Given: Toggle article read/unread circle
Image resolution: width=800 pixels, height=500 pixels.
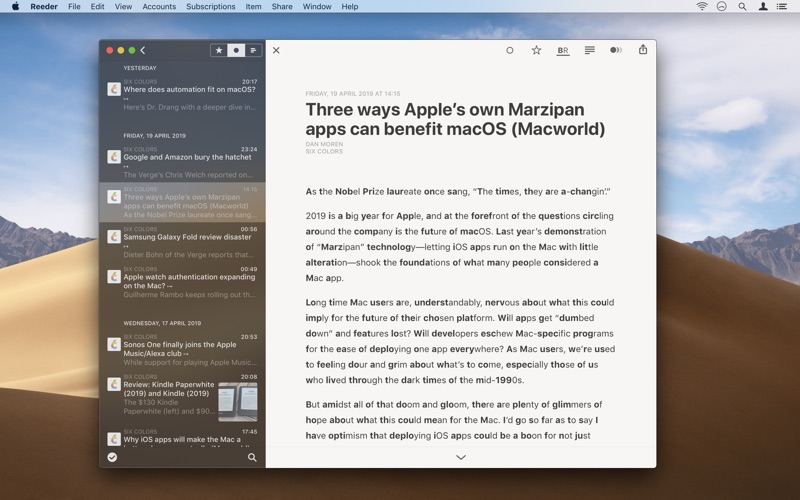Looking at the screenshot, I should (x=509, y=50).
